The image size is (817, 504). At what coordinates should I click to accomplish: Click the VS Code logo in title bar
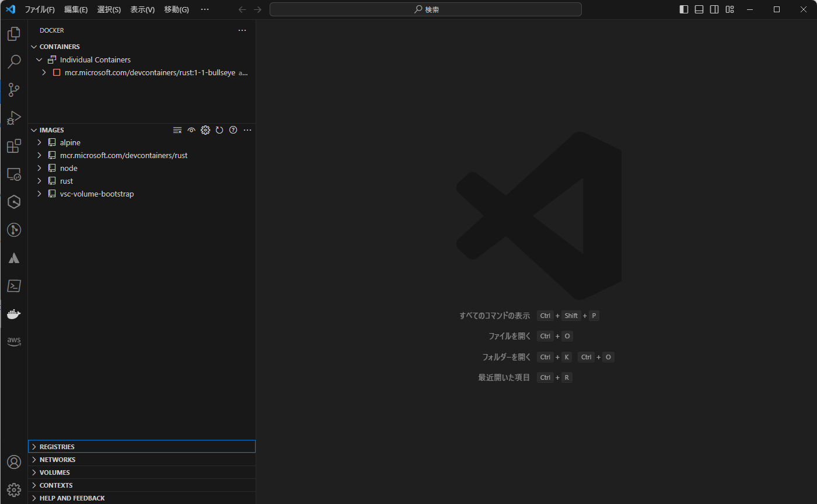click(x=11, y=9)
